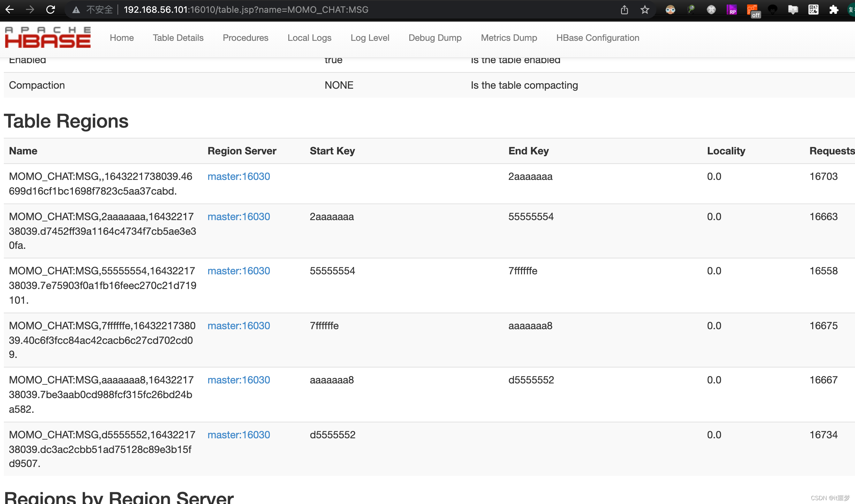Go to the Home nav item
This screenshot has width=855, height=504.
pos(122,38)
